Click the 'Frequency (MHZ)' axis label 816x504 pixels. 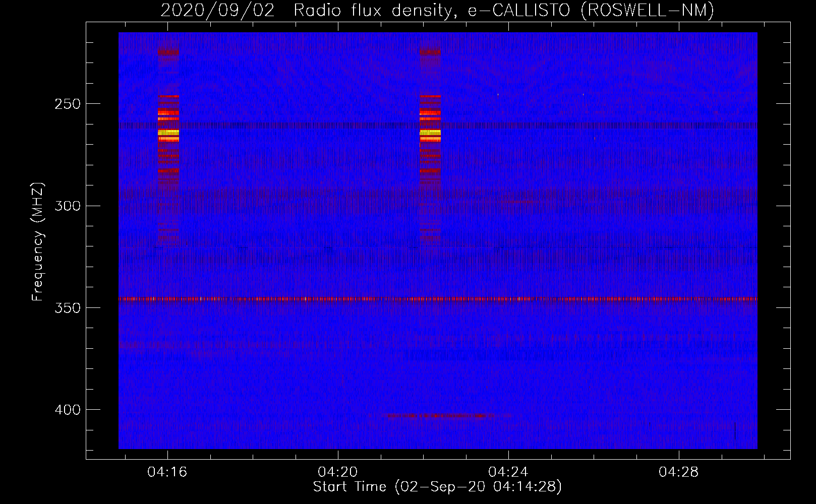pos(38,242)
